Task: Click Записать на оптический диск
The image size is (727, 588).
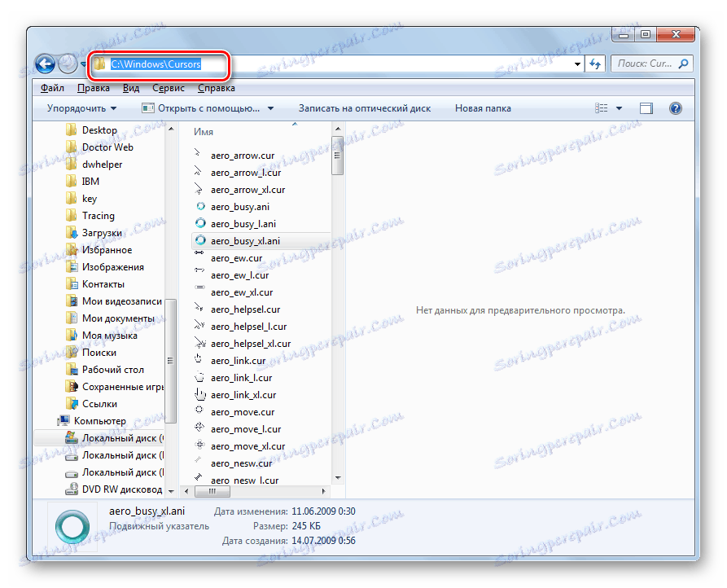Action: (x=365, y=108)
